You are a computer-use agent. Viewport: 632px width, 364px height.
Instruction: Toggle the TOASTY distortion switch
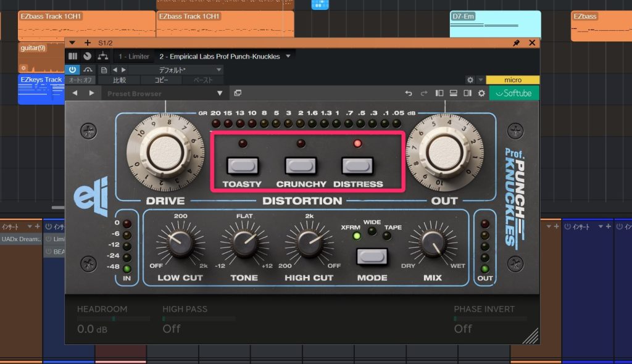click(x=242, y=166)
